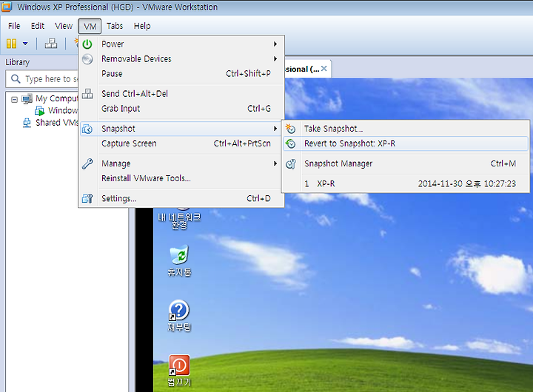Screen dimensions: 533x392
Task: Click the VM menu in menu bar
Action: (90, 26)
